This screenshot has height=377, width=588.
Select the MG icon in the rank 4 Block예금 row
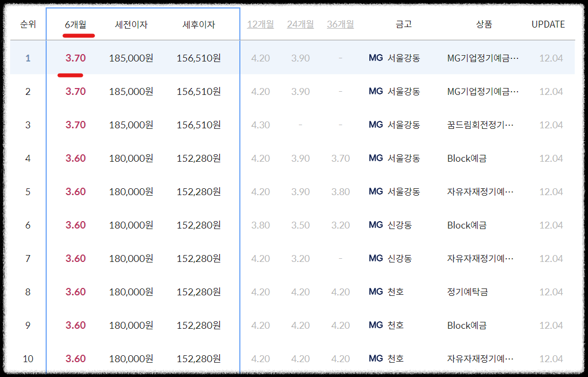tap(376, 158)
